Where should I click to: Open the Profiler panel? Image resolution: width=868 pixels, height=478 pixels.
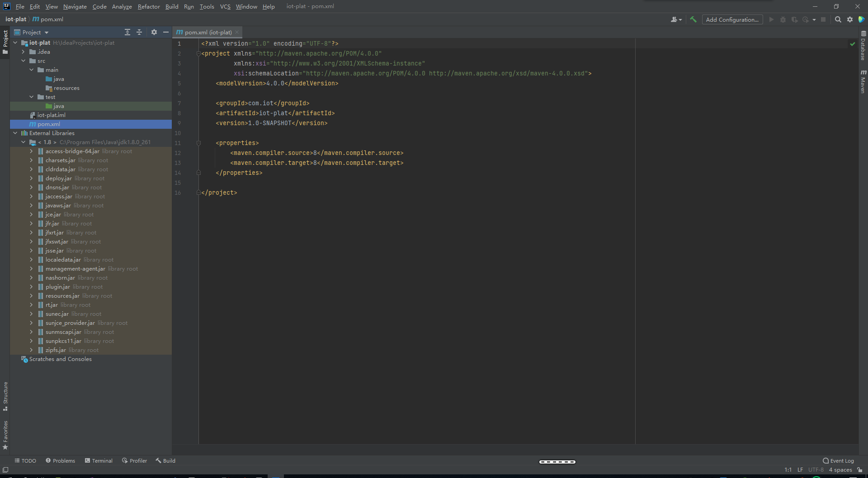(134, 460)
